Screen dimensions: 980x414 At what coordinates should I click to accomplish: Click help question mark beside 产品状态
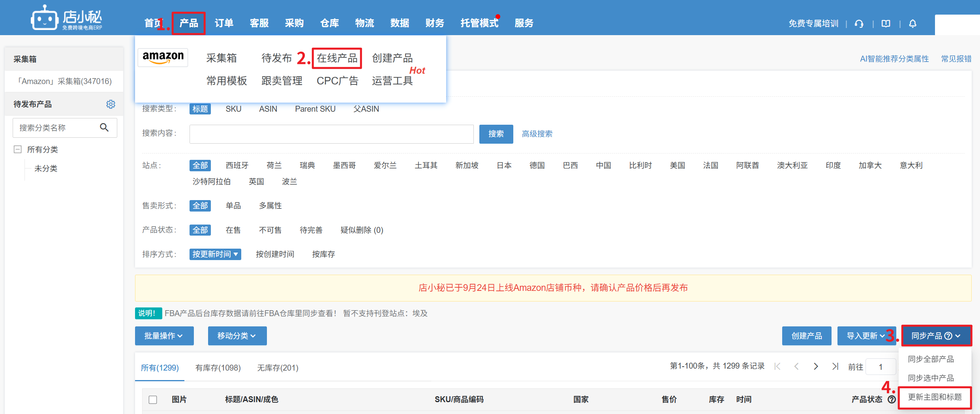coord(892,399)
